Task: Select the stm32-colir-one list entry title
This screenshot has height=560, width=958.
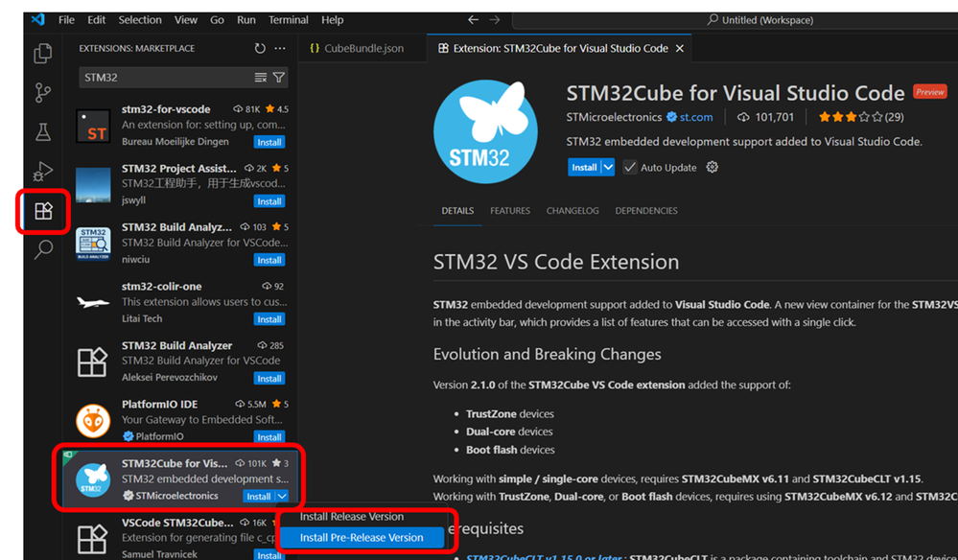Action: coord(161,287)
